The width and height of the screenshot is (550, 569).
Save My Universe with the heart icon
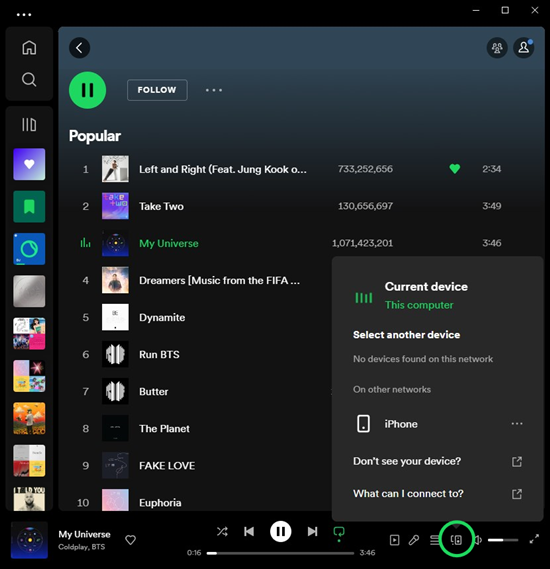coord(130,540)
